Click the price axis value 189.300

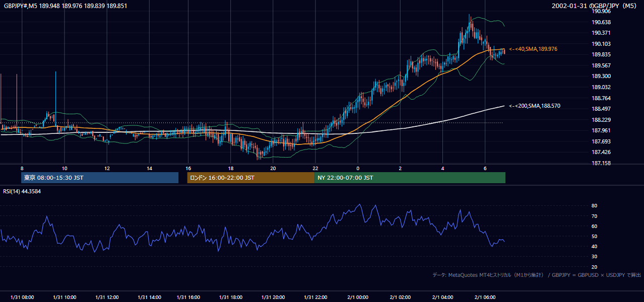(601, 76)
